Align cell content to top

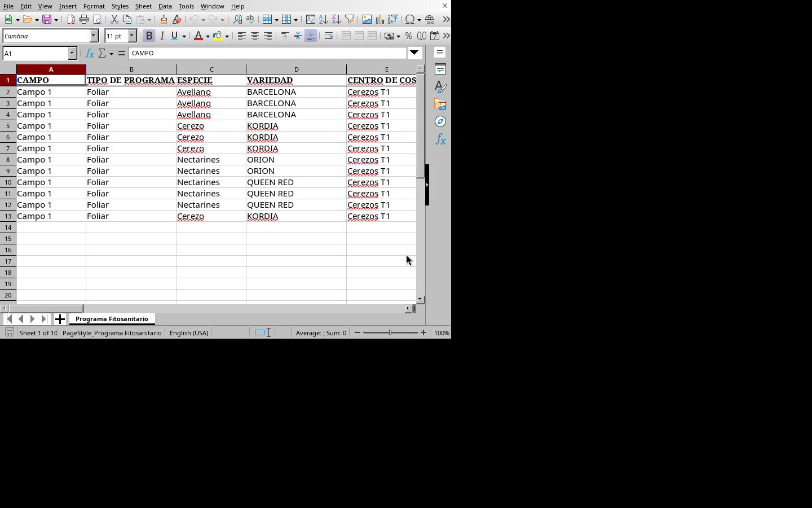coord(285,36)
